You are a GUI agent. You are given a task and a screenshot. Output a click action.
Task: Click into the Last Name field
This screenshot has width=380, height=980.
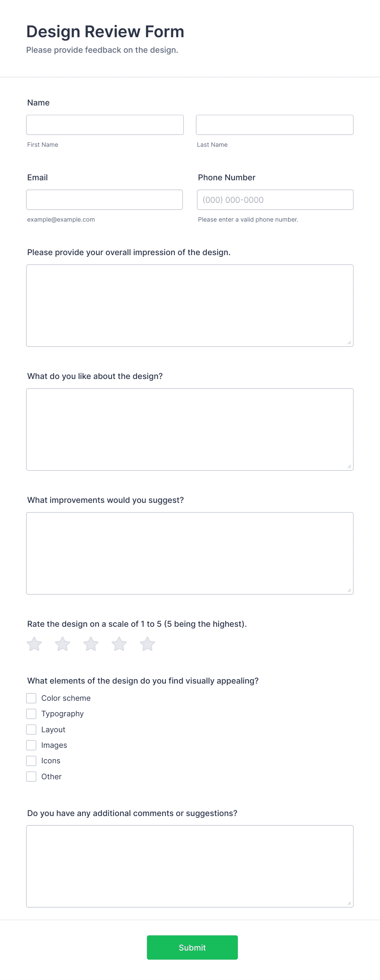coord(275,125)
